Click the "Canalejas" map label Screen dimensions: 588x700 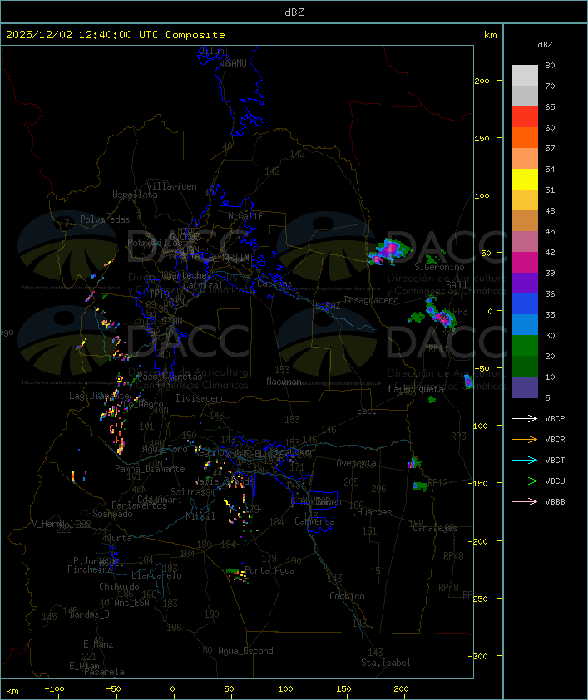(x=435, y=528)
